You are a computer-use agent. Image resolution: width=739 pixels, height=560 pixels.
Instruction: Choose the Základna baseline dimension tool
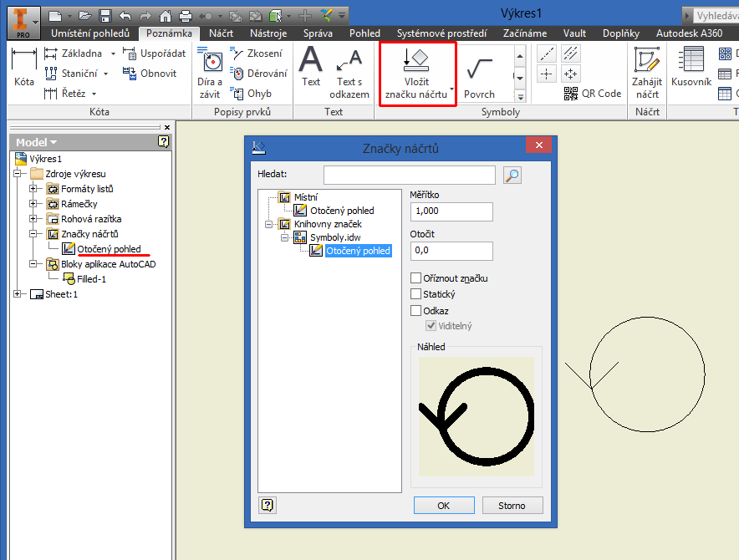[x=74, y=53]
